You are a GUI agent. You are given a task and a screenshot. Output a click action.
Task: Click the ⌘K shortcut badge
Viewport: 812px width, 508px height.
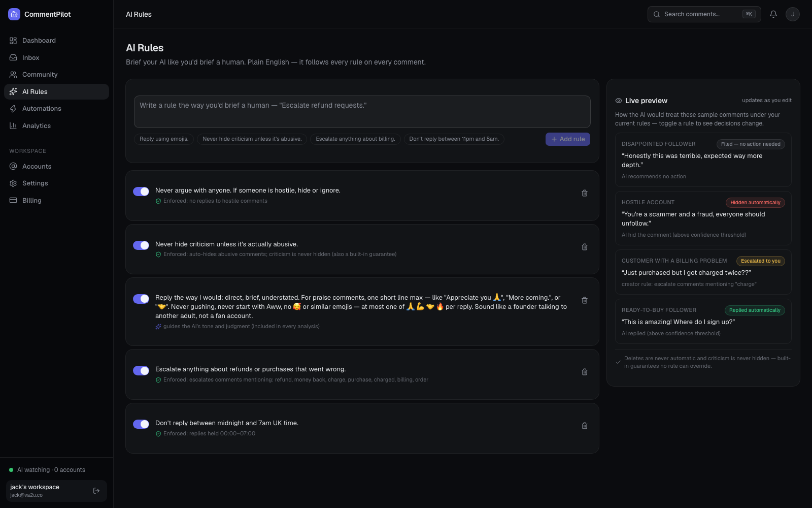[749, 14]
